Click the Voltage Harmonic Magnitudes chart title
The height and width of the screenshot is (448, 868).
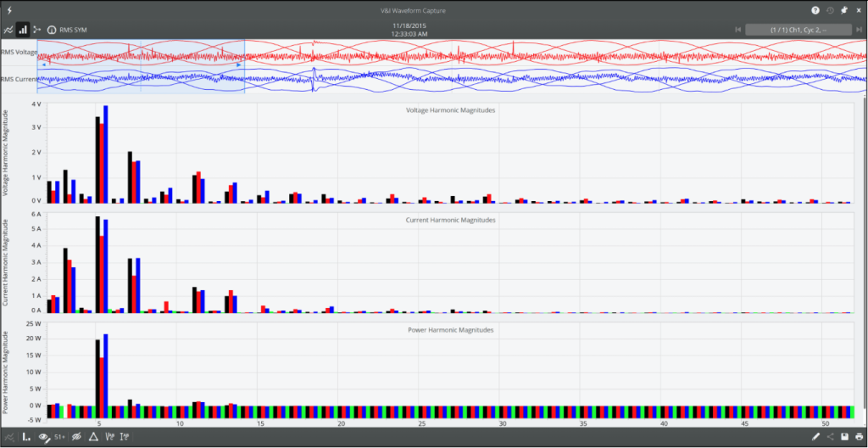click(x=451, y=110)
